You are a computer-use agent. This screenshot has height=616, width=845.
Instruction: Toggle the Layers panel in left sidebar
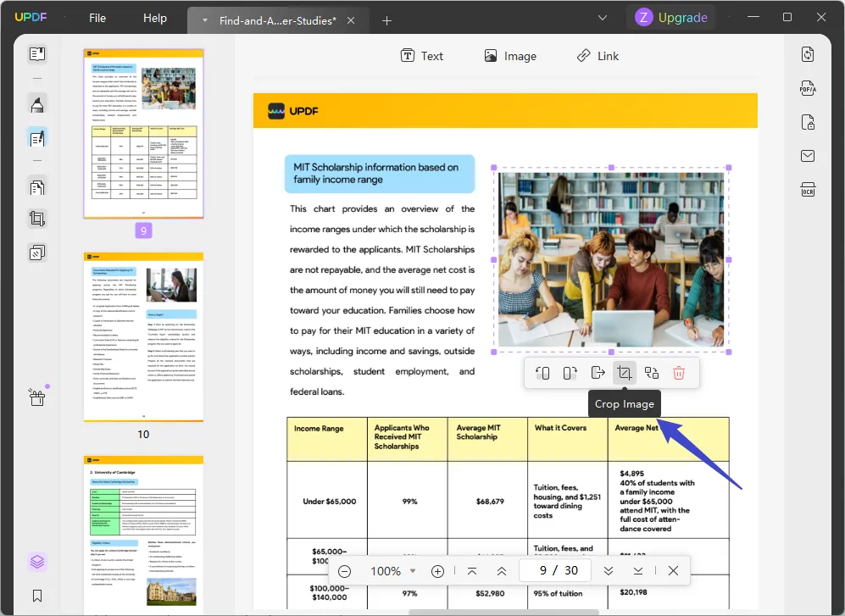click(x=36, y=561)
